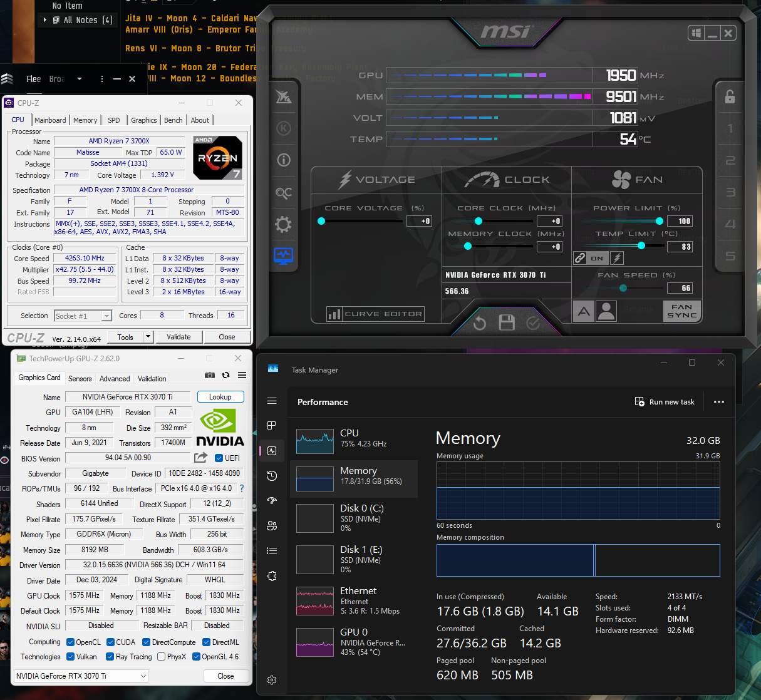Click the MSI dragon logo sidebar icon
This screenshot has width=761, height=700.
click(284, 97)
